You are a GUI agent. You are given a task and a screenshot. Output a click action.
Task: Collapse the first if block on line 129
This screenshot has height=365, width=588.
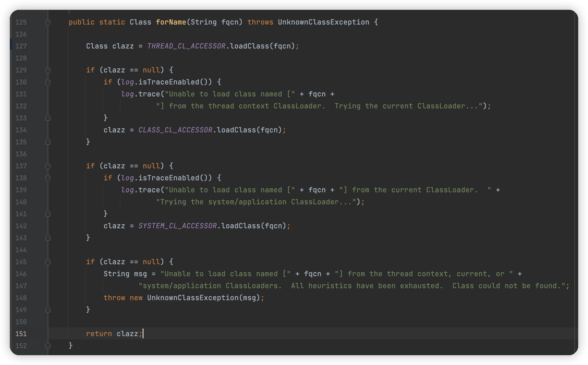48,70
